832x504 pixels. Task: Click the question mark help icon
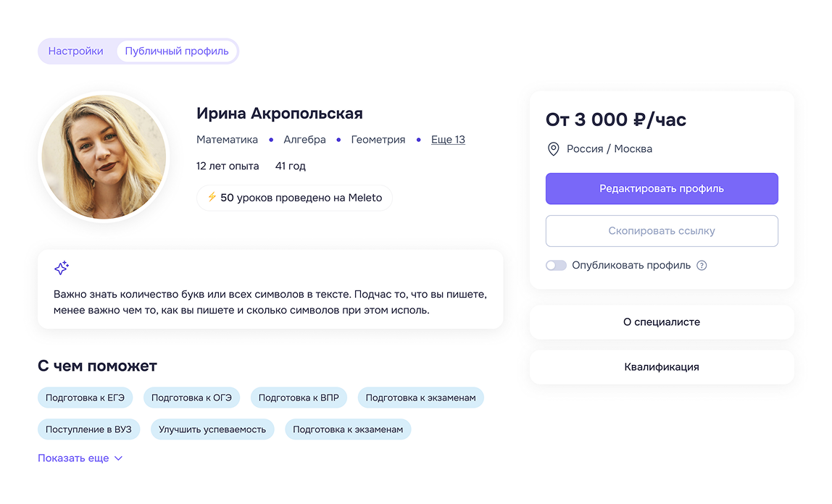[702, 266]
